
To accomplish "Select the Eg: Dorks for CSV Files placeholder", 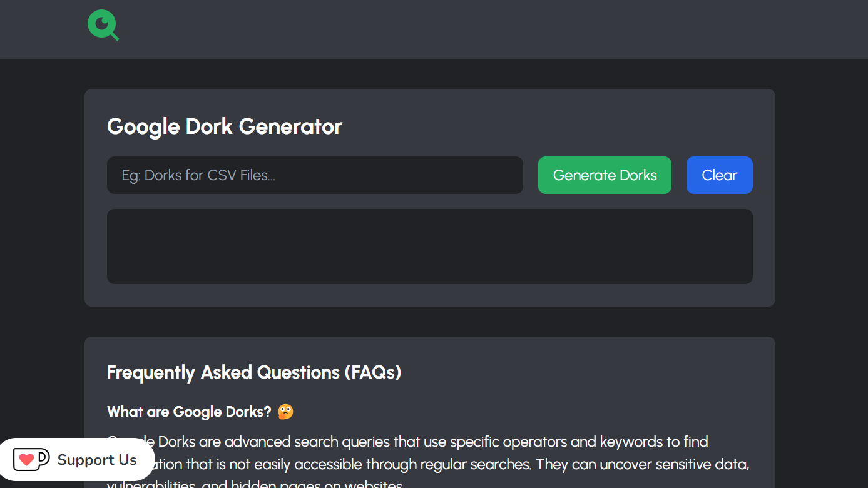I will (x=198, y=175).
